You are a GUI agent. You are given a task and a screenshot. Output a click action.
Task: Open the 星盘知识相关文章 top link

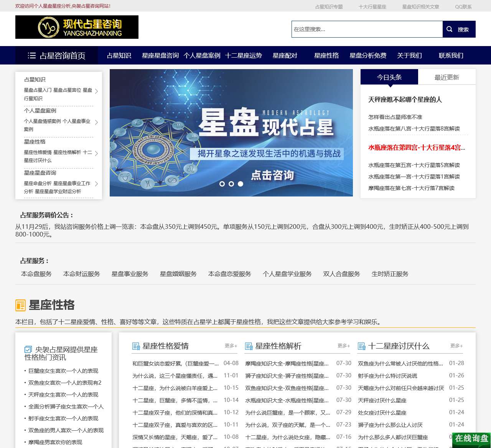click(420, 7)
